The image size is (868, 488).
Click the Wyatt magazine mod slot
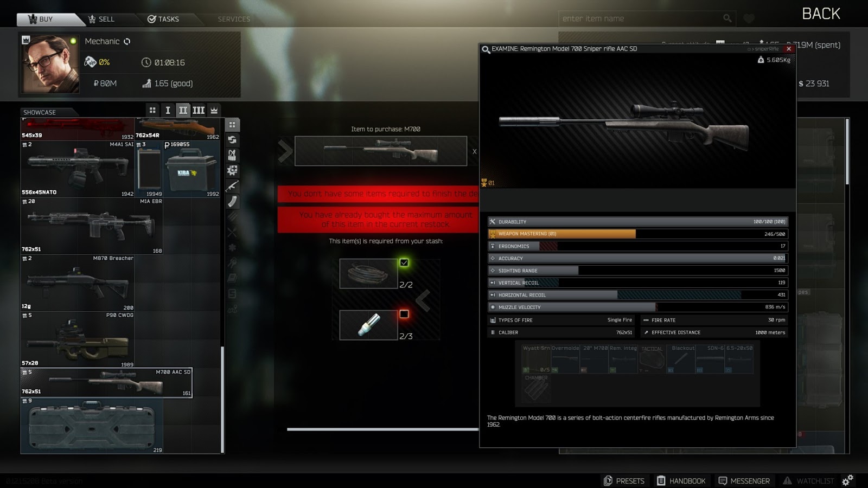point(536,359)
